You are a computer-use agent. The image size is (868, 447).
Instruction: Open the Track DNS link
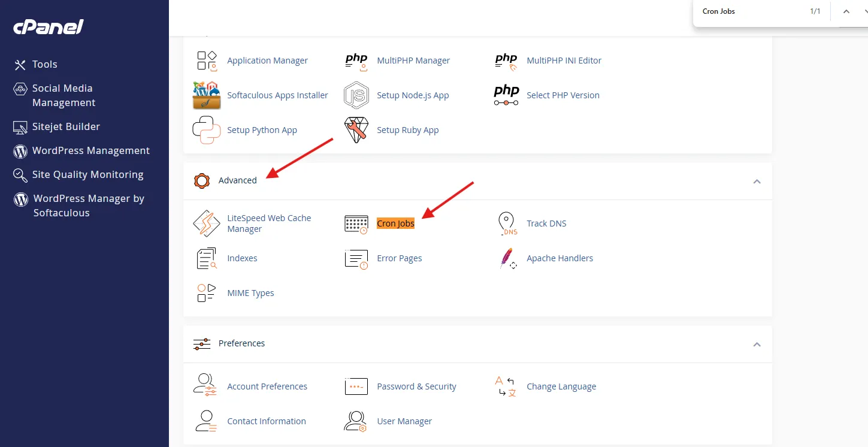pos(546,223)
